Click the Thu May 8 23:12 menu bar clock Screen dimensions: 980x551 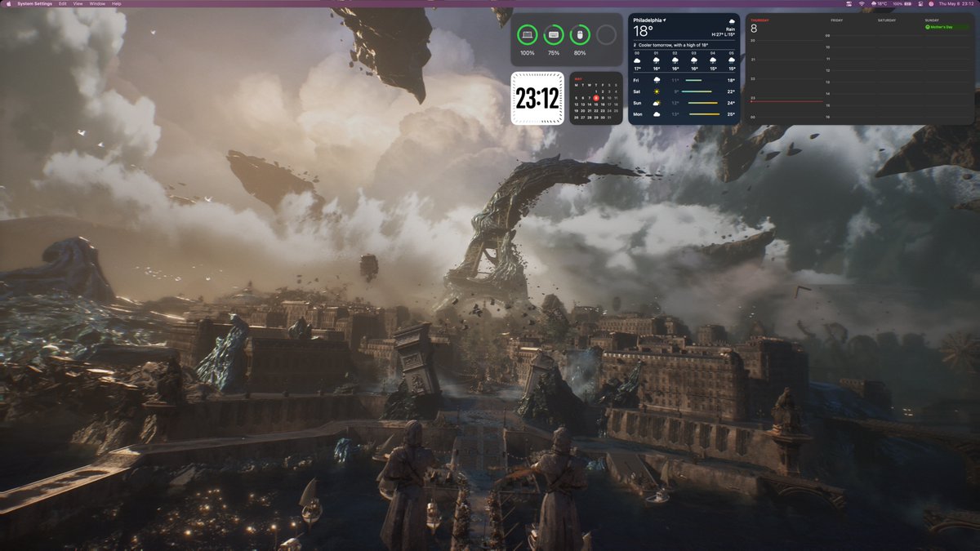[x=956, y=3]
